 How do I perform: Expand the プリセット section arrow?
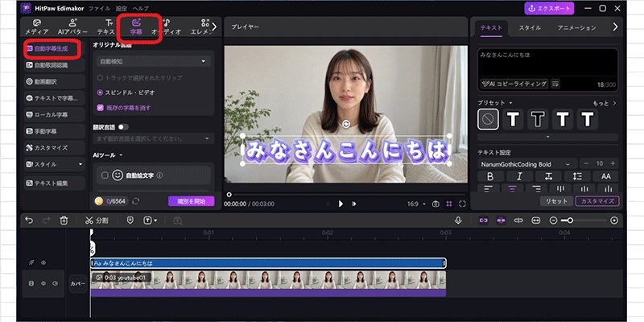click(x=510, y=103)
